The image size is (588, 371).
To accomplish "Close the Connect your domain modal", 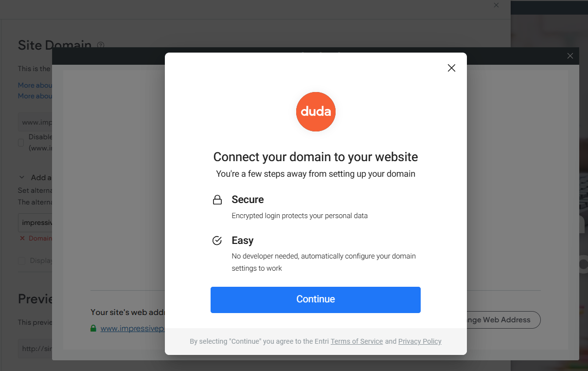I will tap(451, 68).
